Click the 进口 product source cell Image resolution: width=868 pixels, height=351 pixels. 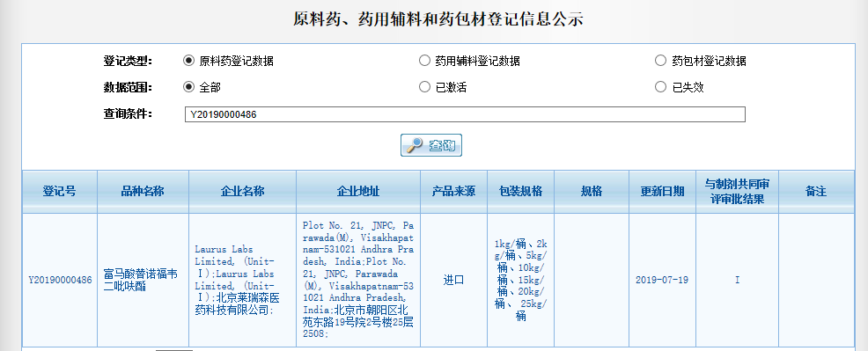click(x=454, y=281)
